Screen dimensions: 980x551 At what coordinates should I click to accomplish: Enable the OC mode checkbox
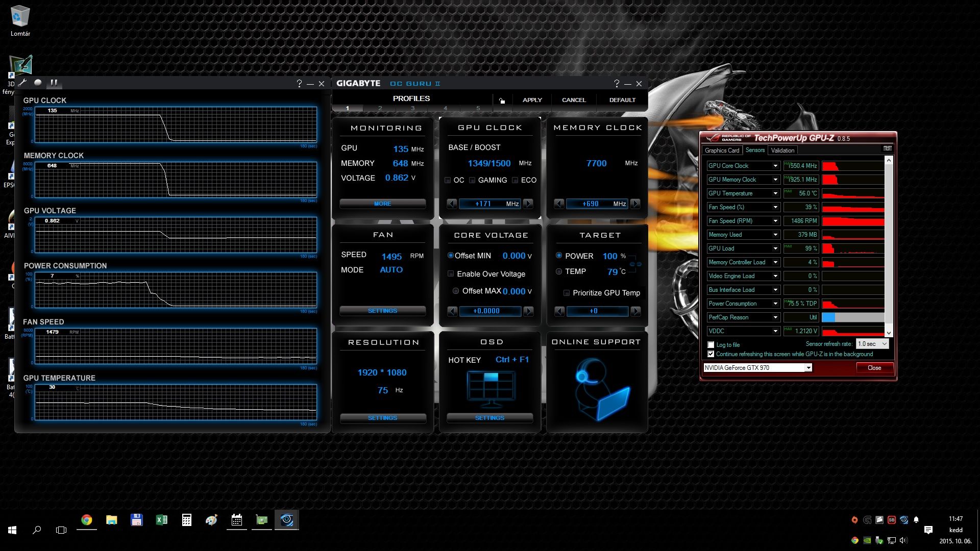[x=448, y=180]
